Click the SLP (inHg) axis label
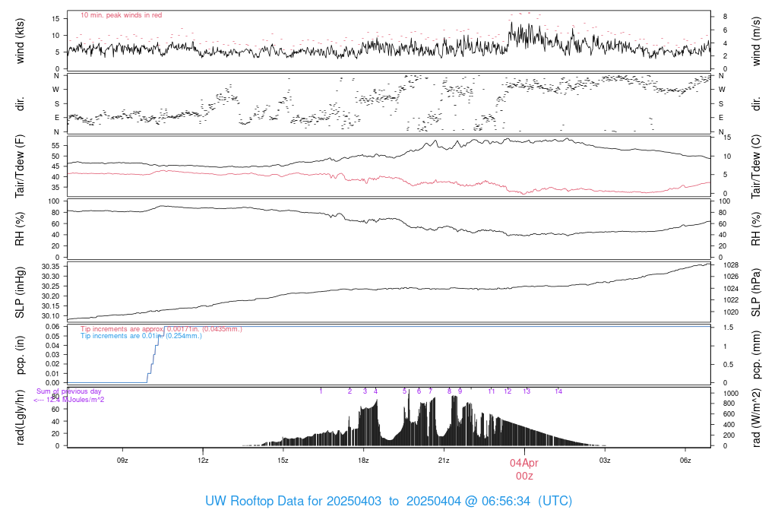This screenshot has height=532, width=778. point(20,293)
